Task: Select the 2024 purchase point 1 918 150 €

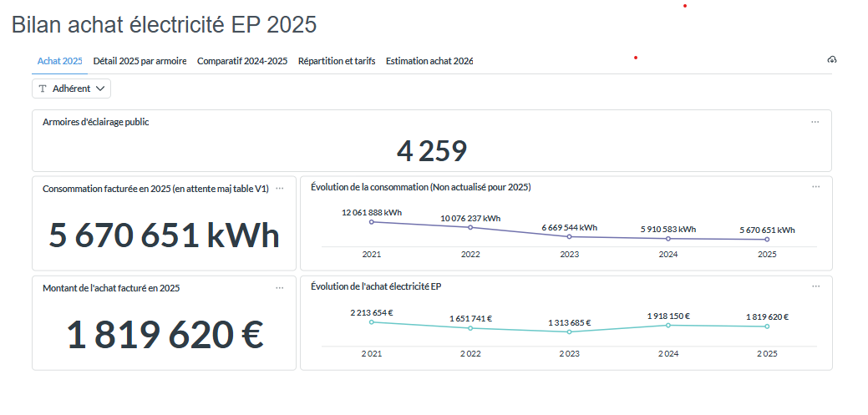Action: (667, 325)
